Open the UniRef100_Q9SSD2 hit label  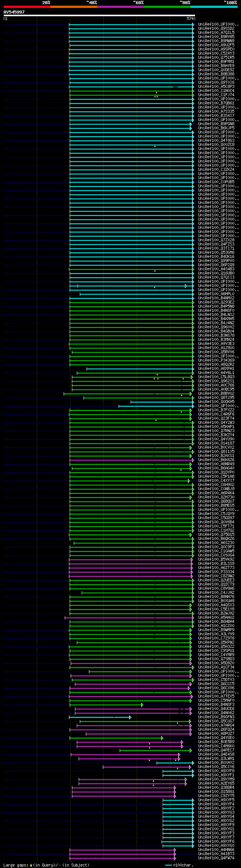pyautogui.click(x=216, y=28)
